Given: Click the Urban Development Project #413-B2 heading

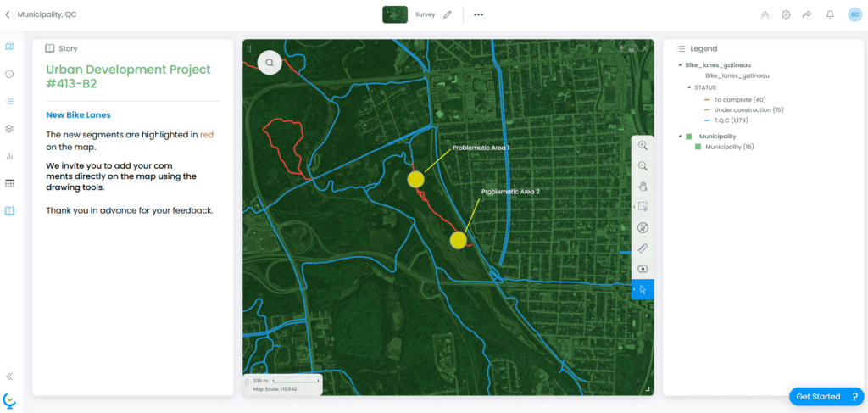Looking at the screenshot, I should point(129,76).
